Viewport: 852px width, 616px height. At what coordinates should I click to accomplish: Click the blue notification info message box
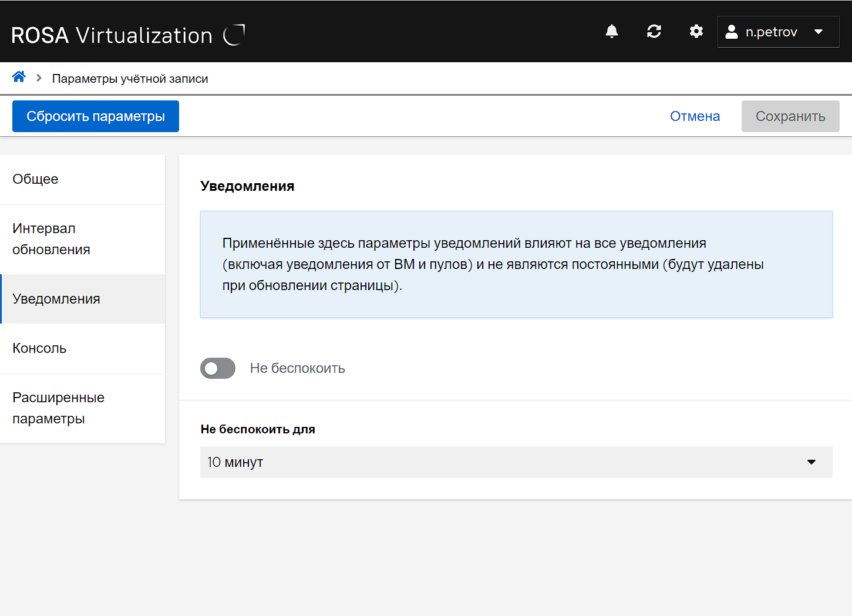click(x=516, y=264)
